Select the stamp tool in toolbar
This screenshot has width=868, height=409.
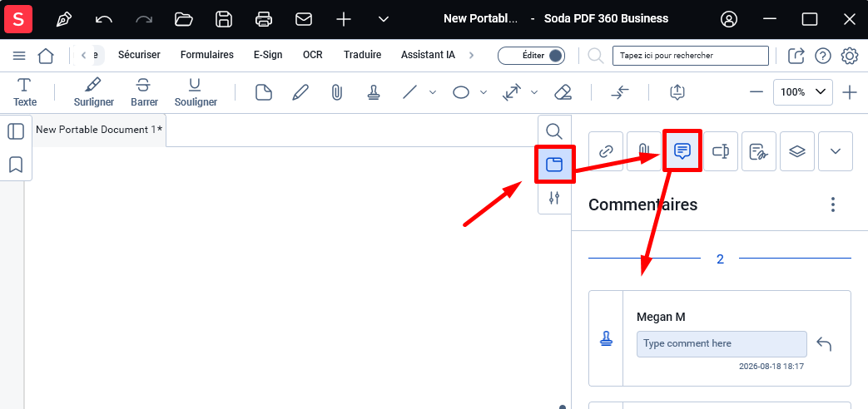pos(374,92)
